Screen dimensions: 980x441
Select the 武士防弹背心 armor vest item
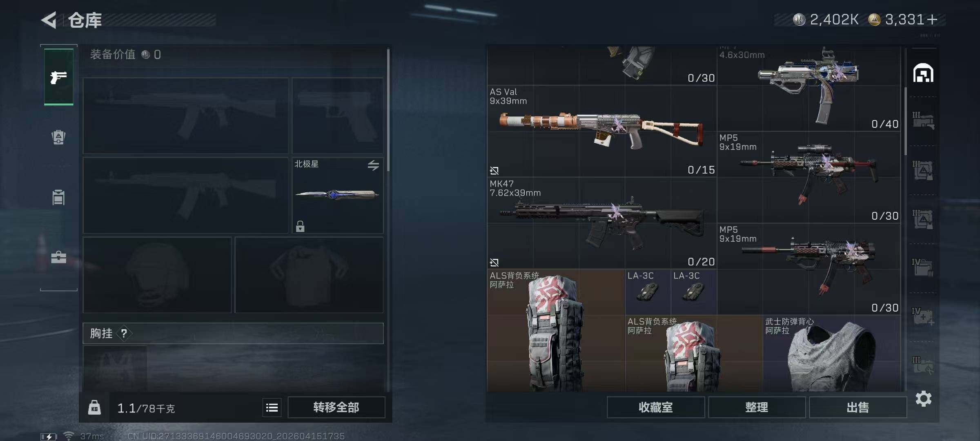(x=831, y=354)
